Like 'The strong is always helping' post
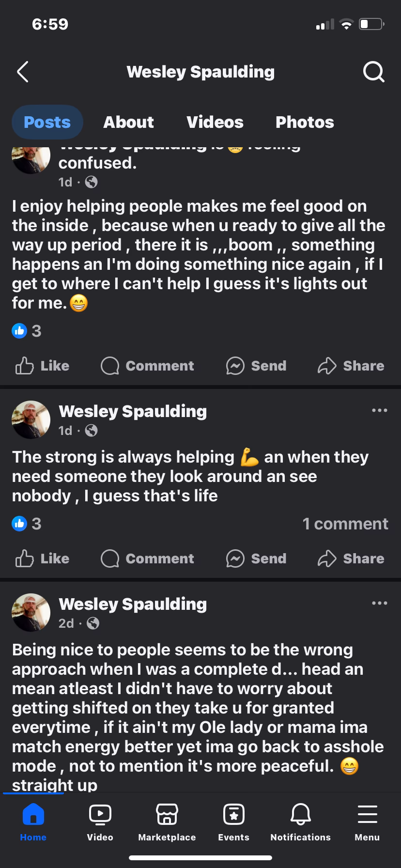 coord(43,558)
